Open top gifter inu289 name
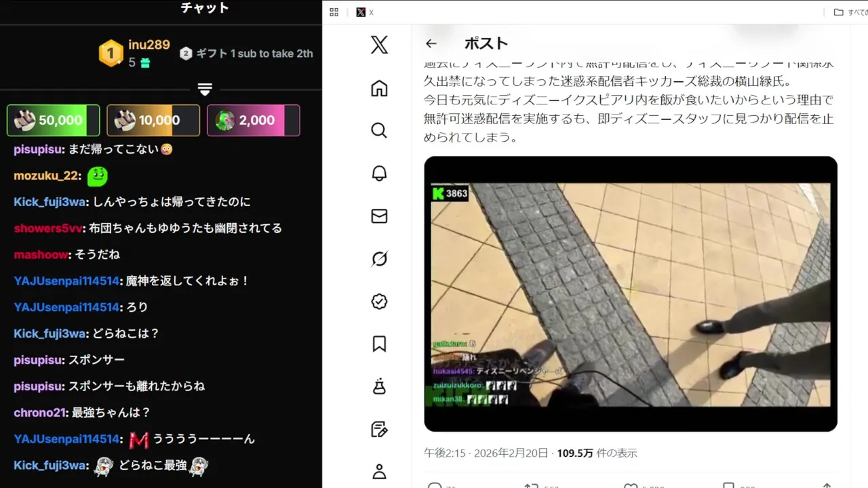868x488 pixels. [x=149, y=45]
